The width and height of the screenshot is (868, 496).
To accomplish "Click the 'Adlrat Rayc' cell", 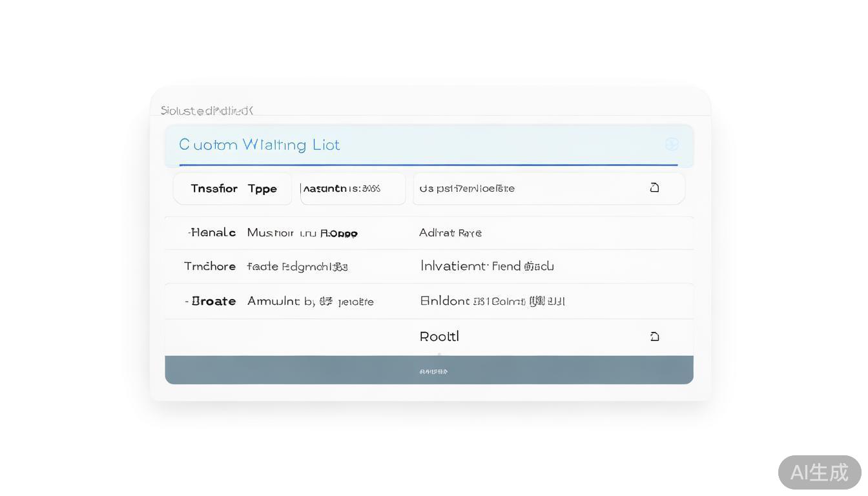I will point(450,233).
